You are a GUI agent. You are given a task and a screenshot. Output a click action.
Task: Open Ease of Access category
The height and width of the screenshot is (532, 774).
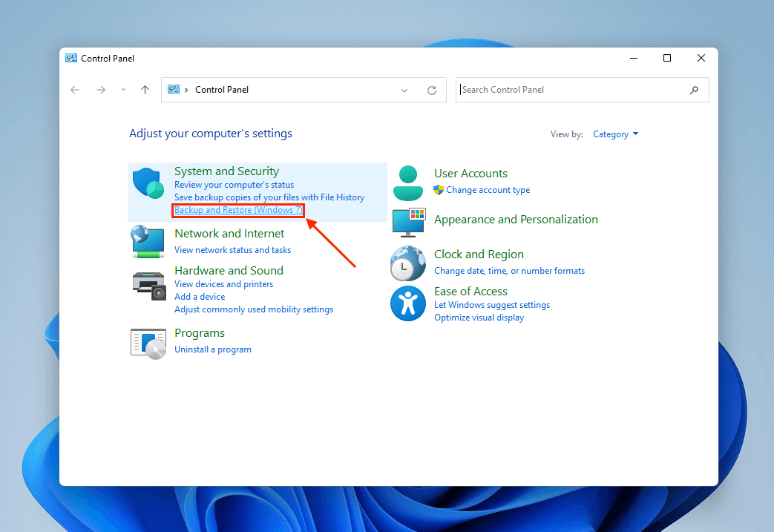point(471,291)
